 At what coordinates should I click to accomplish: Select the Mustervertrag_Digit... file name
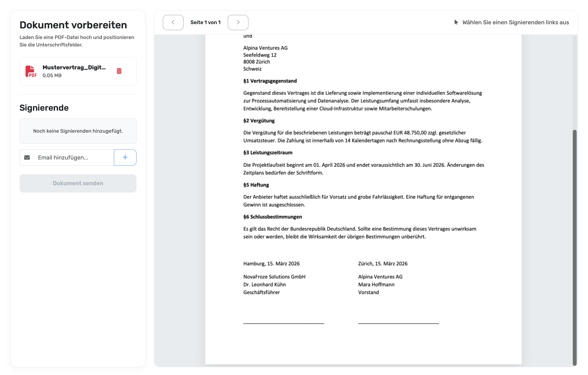coord(74,67)
